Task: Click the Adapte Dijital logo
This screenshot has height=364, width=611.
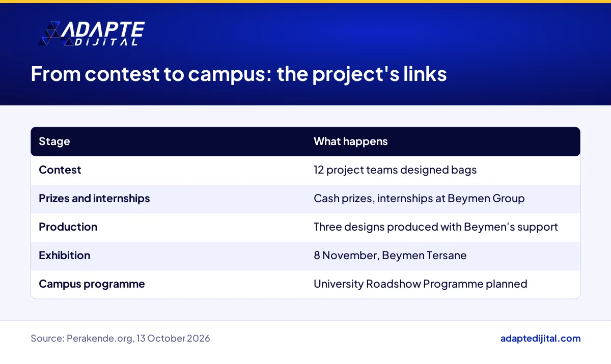Action: (x=92, y=34)
